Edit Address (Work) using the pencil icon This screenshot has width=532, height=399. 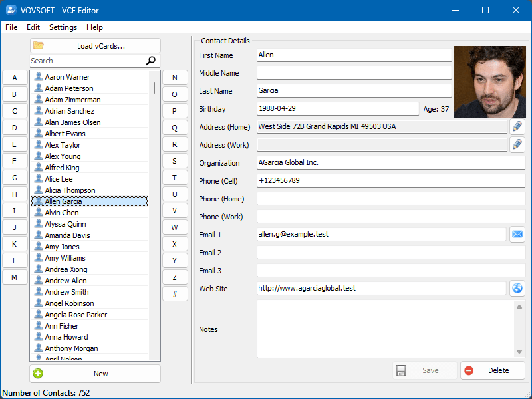(517, 144)
